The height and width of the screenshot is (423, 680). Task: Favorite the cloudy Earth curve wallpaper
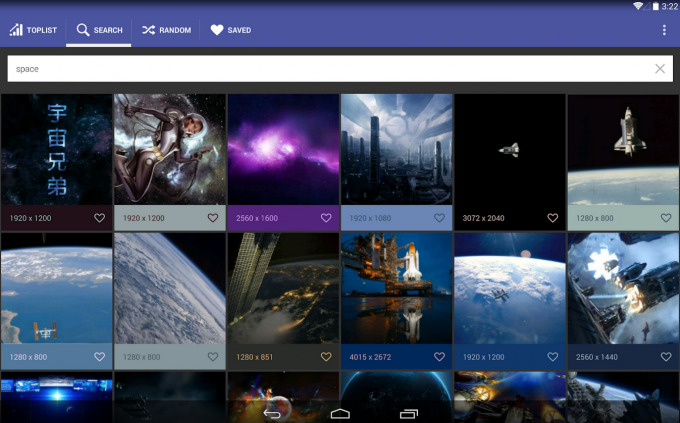coord(212,357)
